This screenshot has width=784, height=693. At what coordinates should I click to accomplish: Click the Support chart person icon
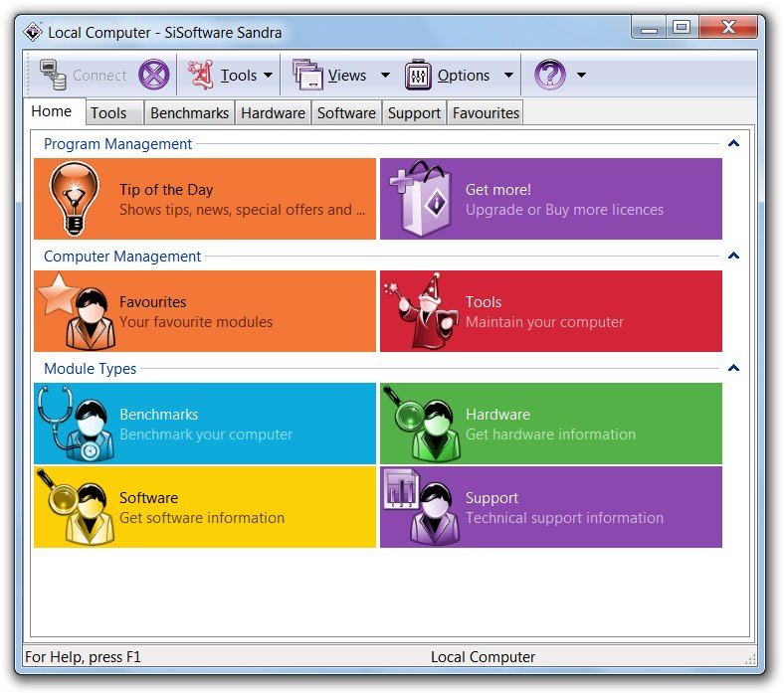coord(421,507)
